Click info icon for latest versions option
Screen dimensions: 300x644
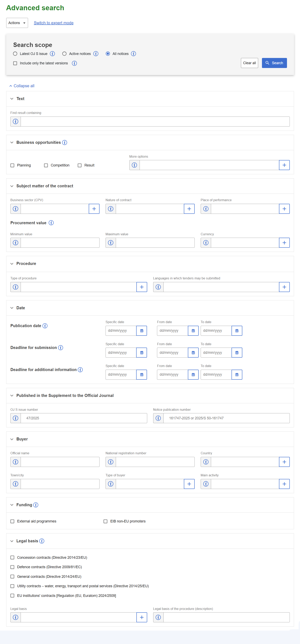coord(74,63)
